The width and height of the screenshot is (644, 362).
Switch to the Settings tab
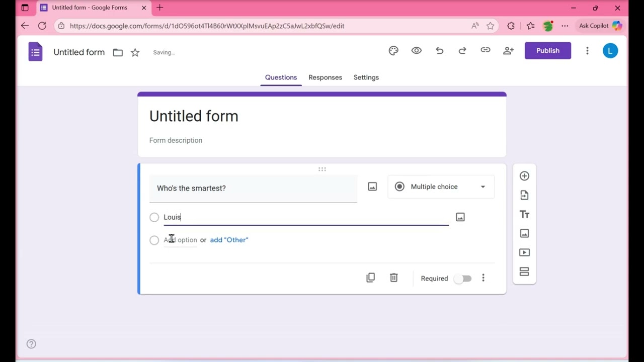click(366, 77)
